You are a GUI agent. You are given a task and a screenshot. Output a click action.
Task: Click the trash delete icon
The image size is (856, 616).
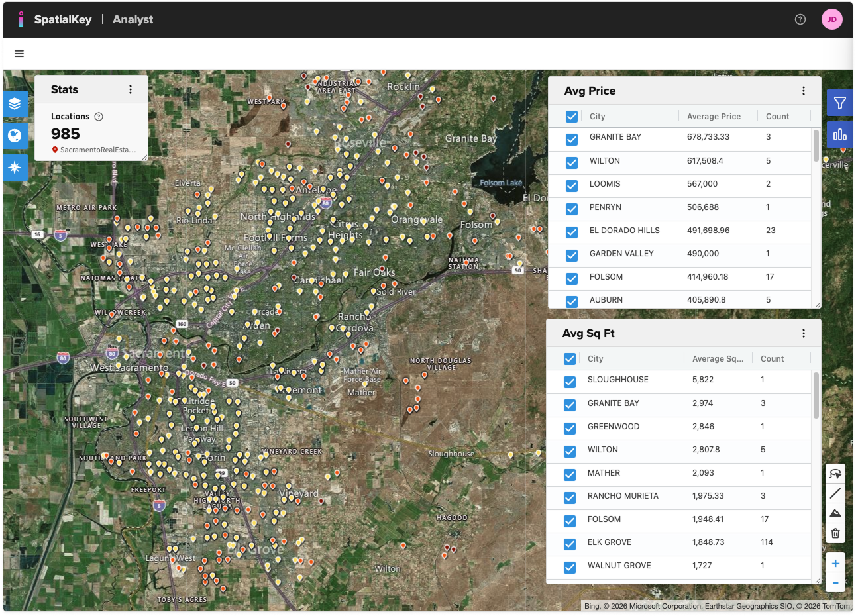[x=835, y=533]
